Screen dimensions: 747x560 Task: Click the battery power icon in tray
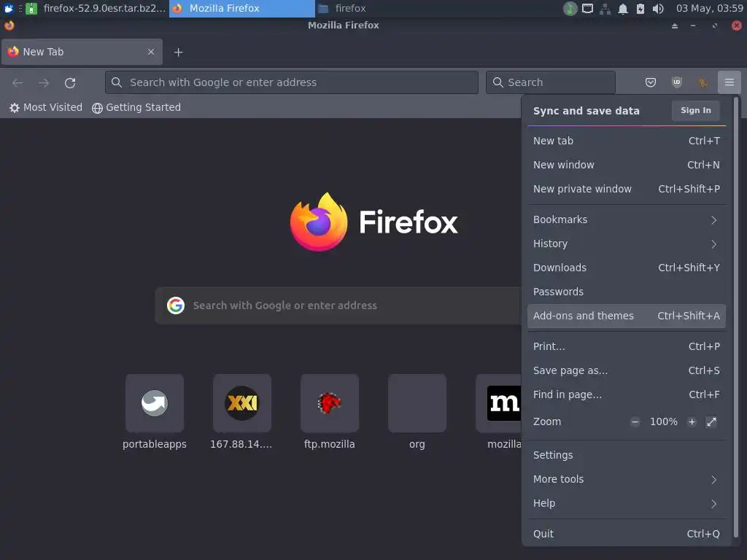point(640,9)
